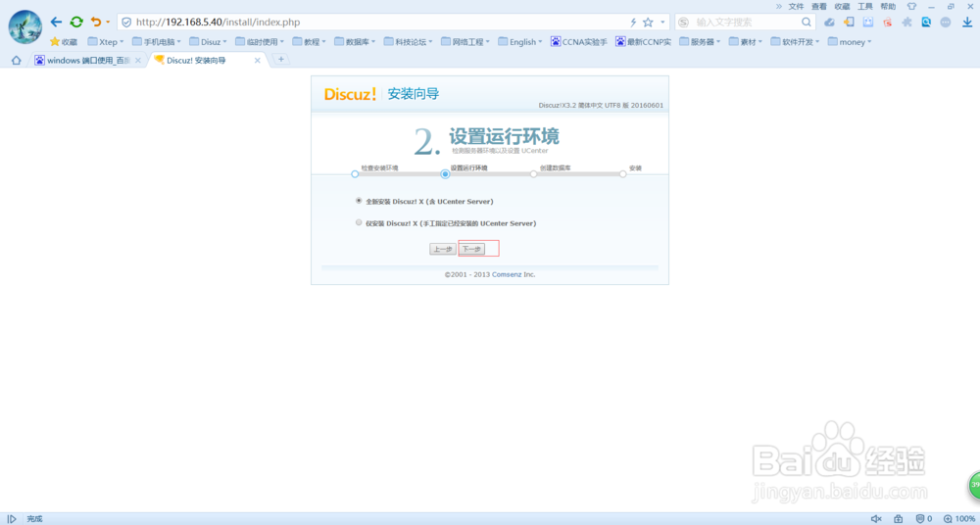Click the blue screenshot toolbar icon

point(868,22)
